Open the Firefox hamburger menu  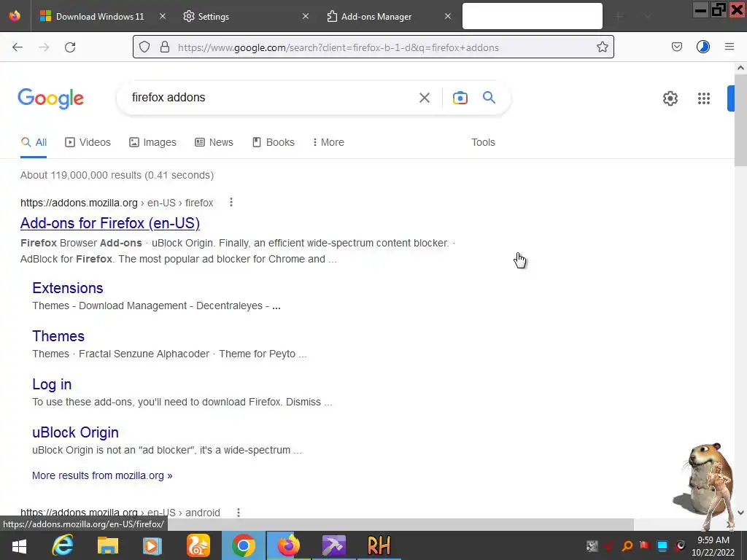pyautogui.click(x=729, y=47)
